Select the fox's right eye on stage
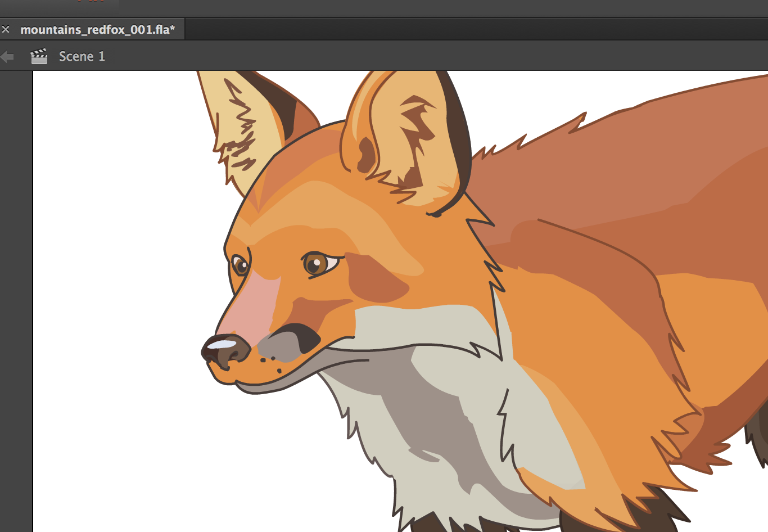 click(x=320, y=264)
